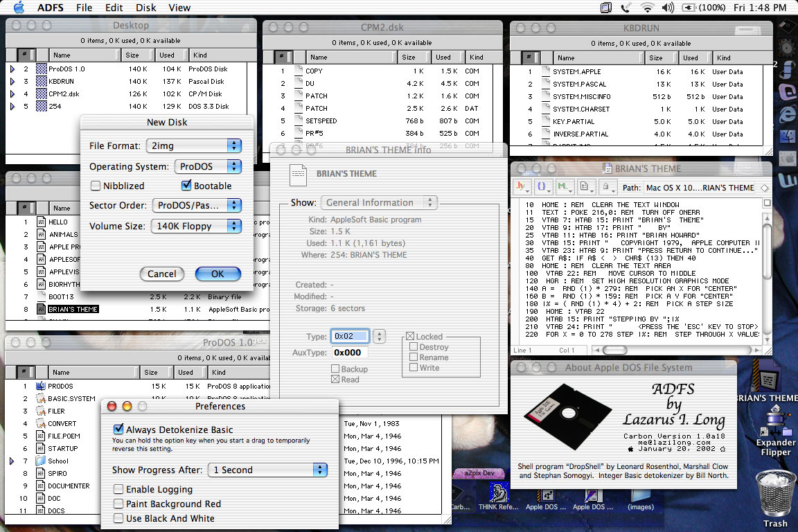Click the volume speaker icon in menu bar
This screenshot has height=532, width=798.
[x=668, y=8]
